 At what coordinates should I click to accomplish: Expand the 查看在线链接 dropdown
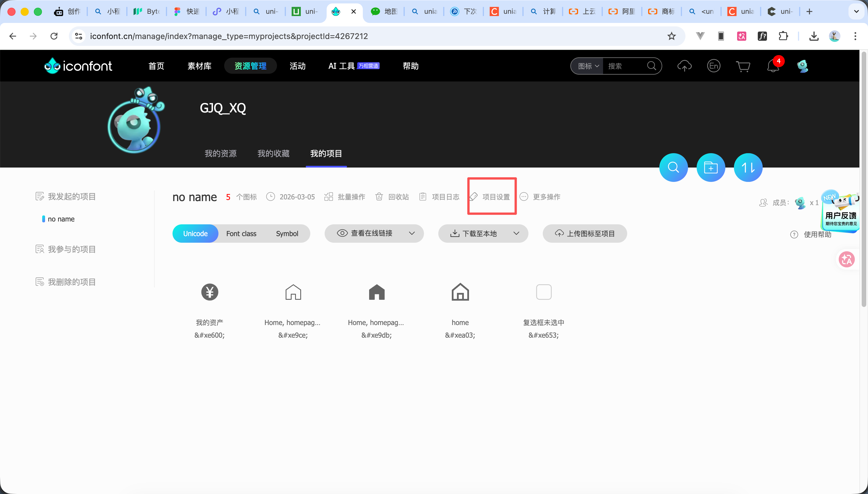point(412,234)
